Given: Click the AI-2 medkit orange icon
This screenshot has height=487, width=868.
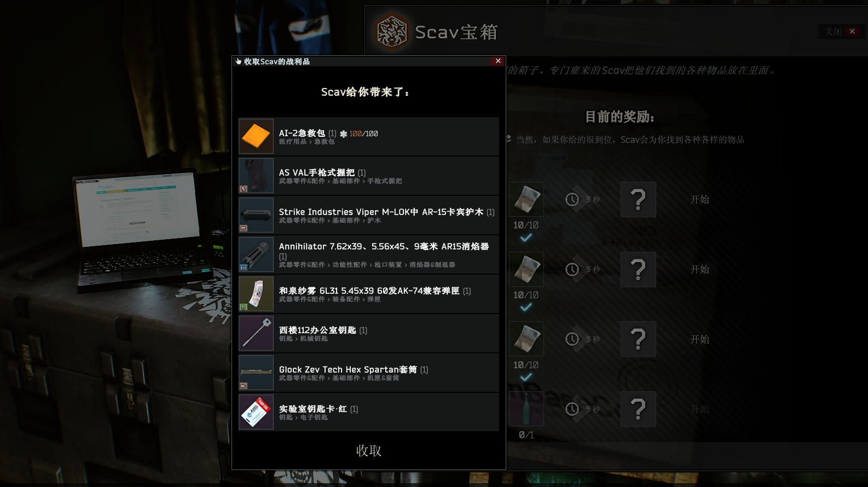Looking at the screenshot, I should pos(256,136).
